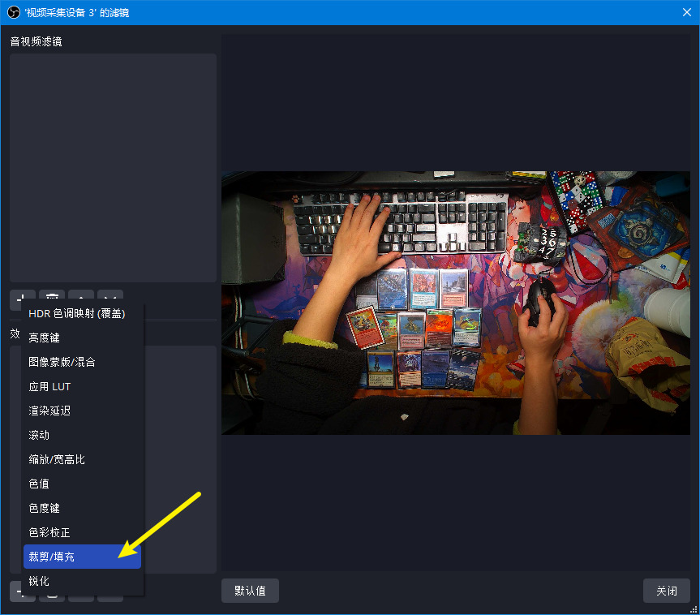Add the 缩放/宽高比 filter
The height and width of the screenshot is (615, 700).
(x=82, y=459)
